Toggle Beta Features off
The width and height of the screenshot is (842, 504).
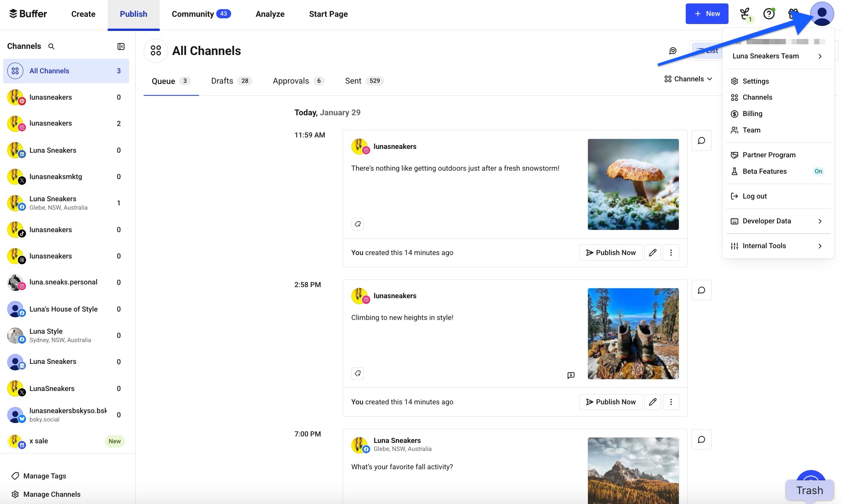[x=818, y=171]
